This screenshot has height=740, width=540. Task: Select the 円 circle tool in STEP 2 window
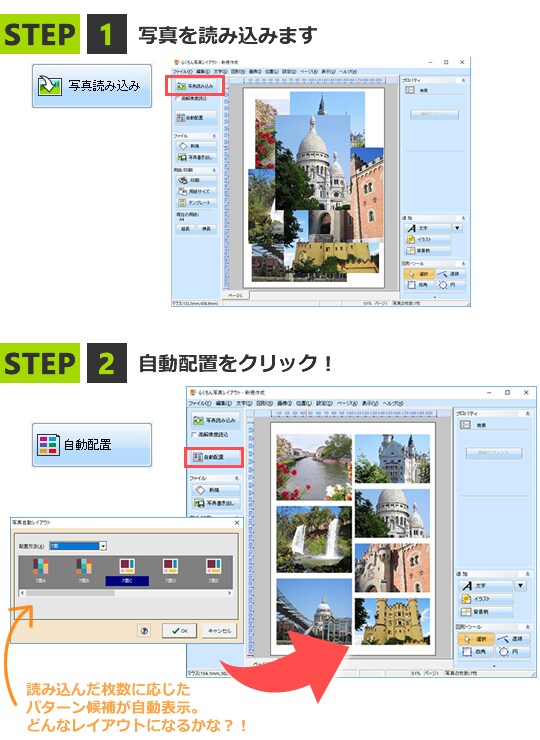coord(513,652)
